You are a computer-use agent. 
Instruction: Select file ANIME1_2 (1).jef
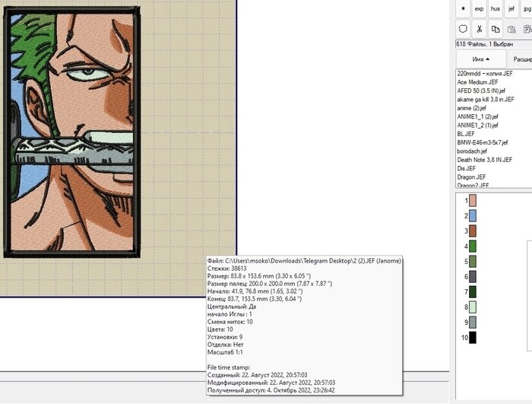[x=477, y=125]
